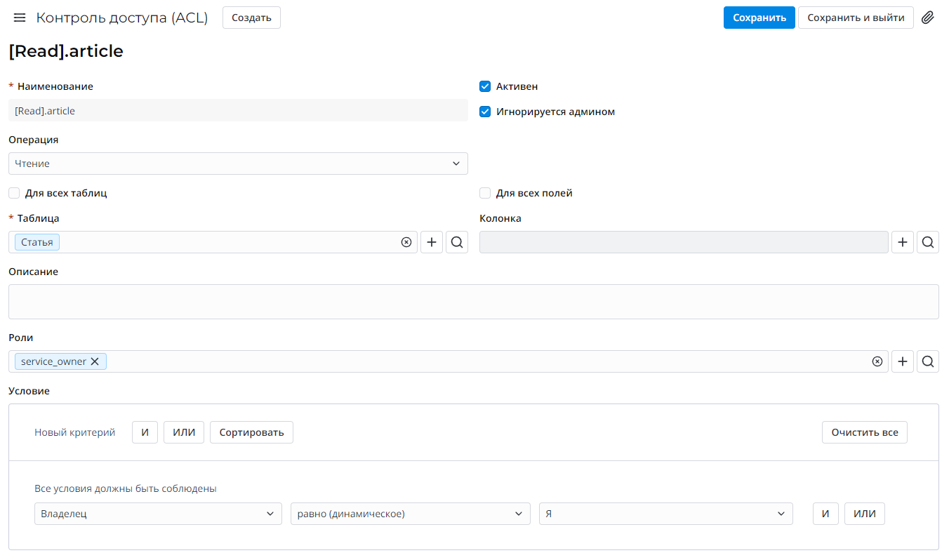Add new criterion with top ИЛИ button
The width and height of the screenshot is (949, 560).
[x=184, y=432]
